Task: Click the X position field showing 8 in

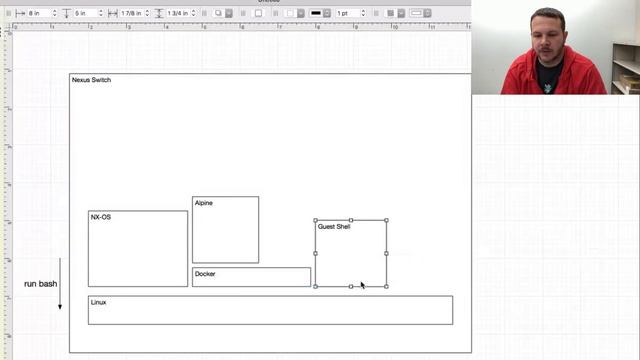Action: click(39, 13)
